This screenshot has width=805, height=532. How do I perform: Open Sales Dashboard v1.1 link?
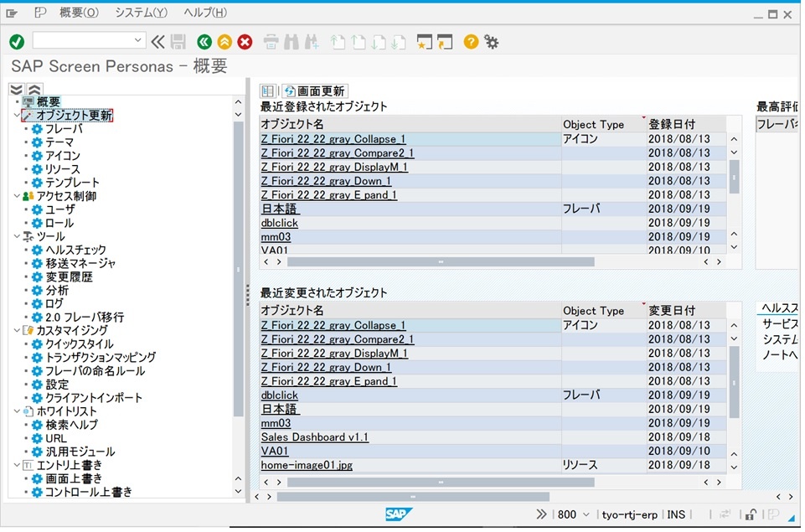[314, 437]
